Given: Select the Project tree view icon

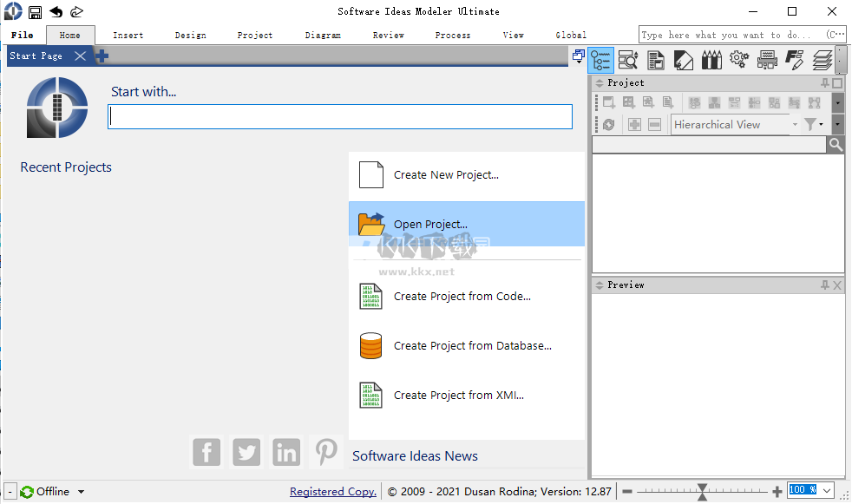Looking at the screenshot, I should 600,59.
